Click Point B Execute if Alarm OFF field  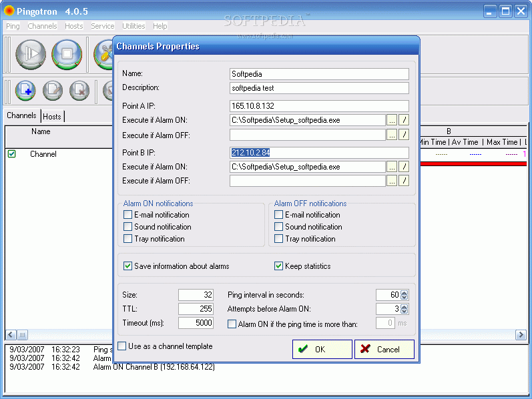pos(308,181)
